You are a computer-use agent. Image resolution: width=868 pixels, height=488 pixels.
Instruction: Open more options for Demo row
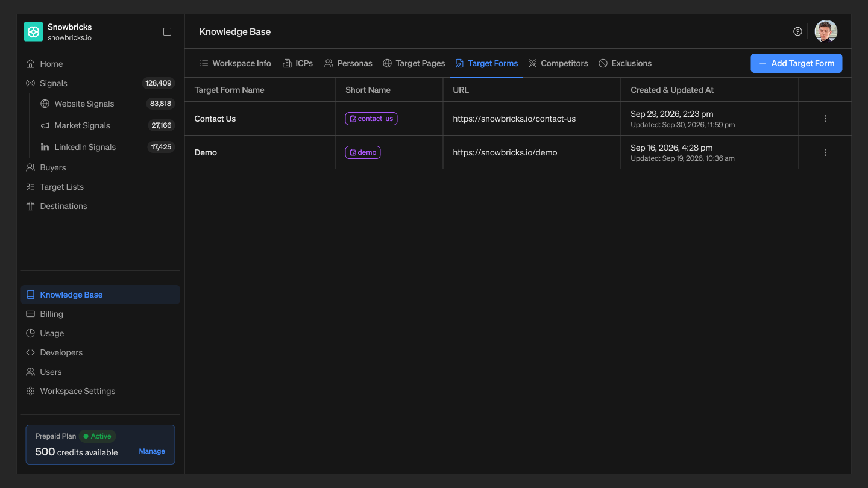825,152
